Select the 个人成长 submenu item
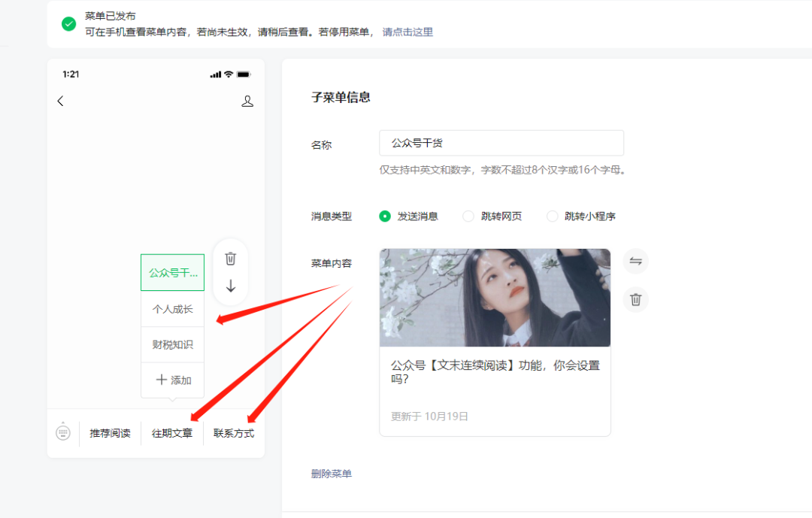The width and height of the screenshot is (812, 518). 172,308
